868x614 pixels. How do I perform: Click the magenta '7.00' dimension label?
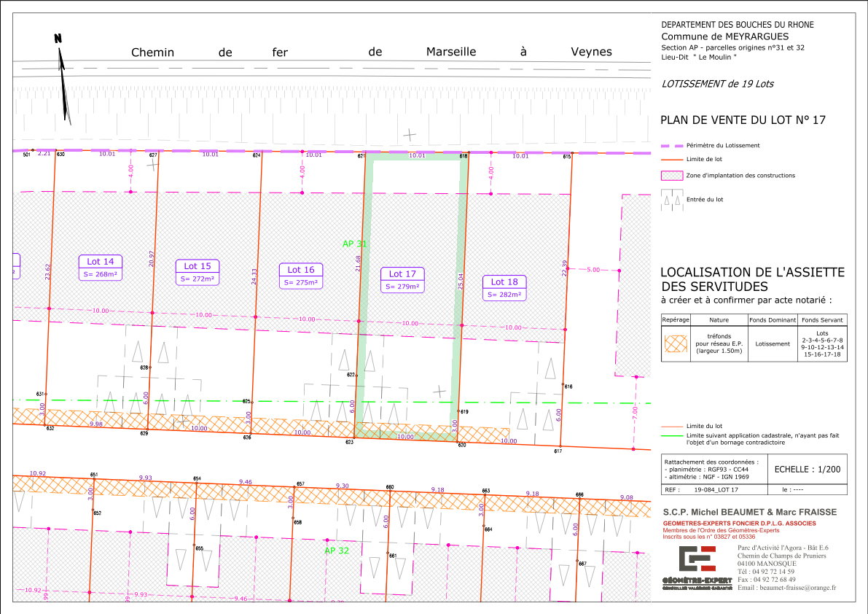[x=635, y=413]
